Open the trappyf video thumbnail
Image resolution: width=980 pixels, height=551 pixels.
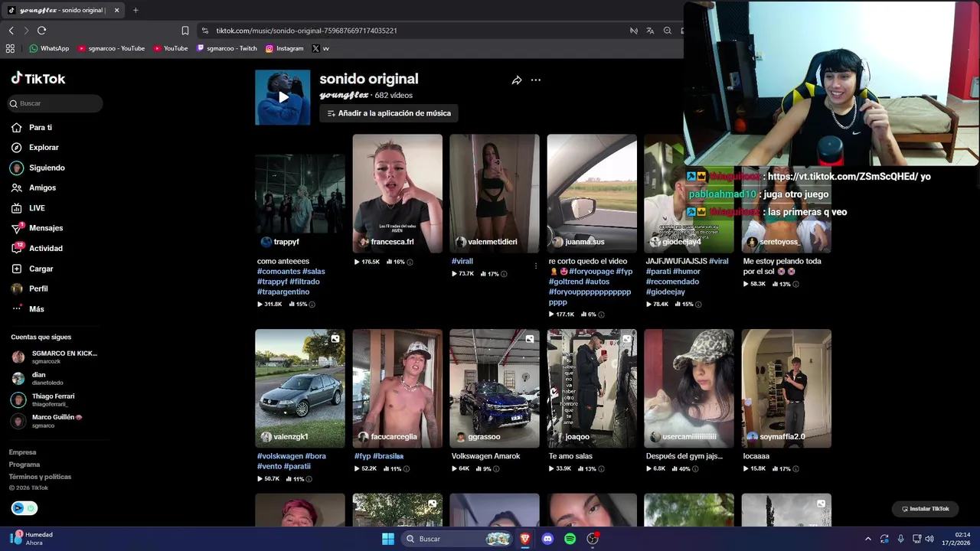click(300, 193)
